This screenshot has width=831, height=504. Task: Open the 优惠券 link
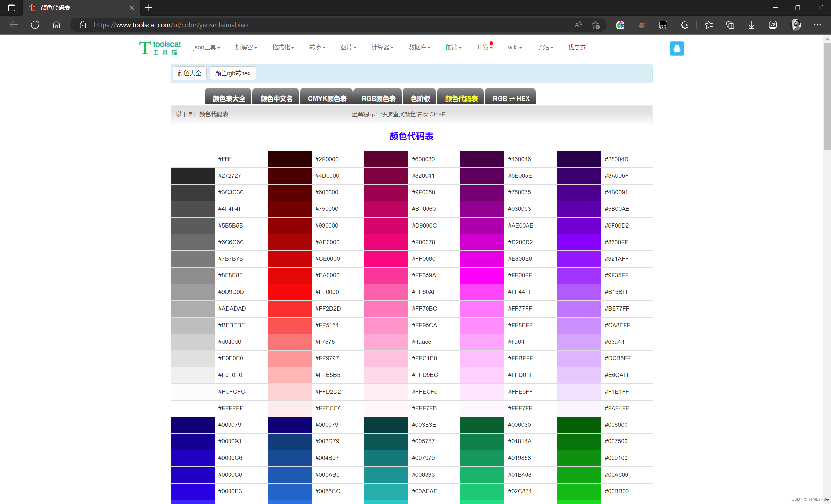pos(577,47)
